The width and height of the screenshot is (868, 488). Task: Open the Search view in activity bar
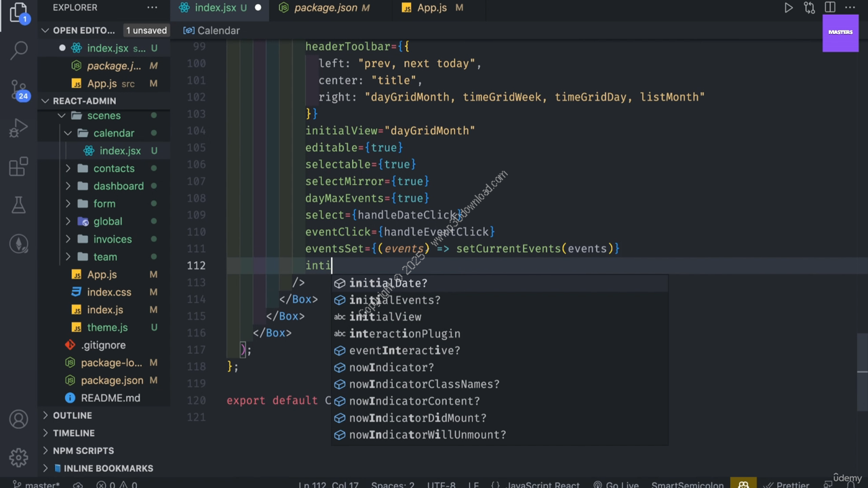19,49
